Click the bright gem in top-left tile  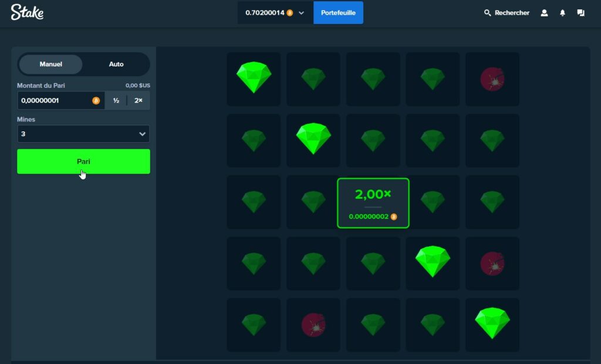coord(254,79)
